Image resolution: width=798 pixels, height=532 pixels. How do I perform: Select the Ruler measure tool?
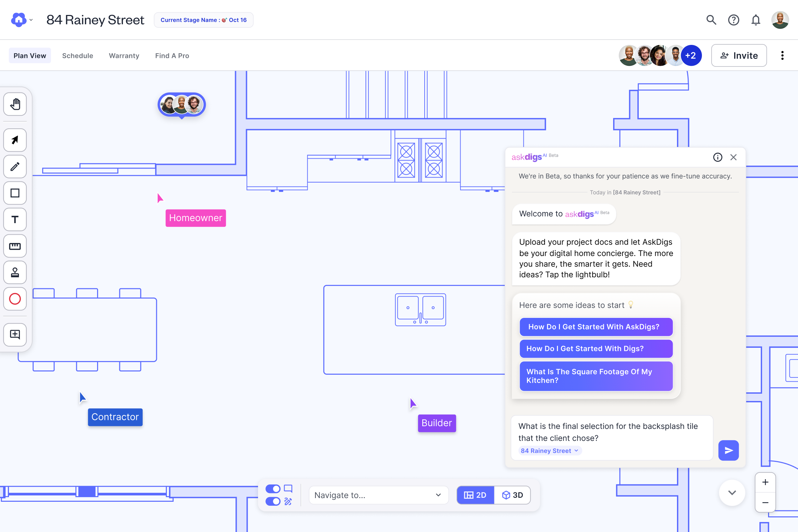coord(15,246)
